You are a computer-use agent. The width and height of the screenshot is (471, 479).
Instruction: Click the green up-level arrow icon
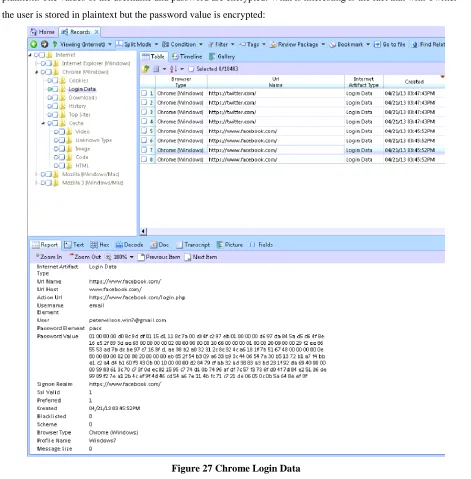tap(55, 44)
